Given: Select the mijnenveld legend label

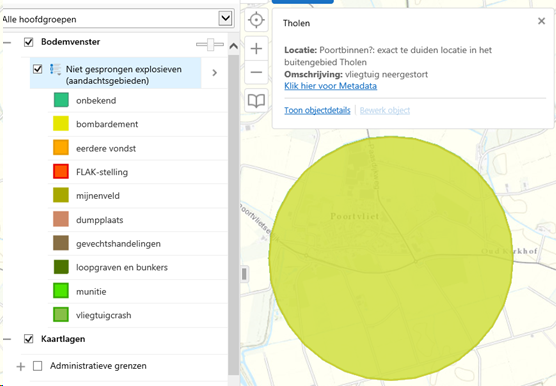Looking at the screenshot, I should coord(98,196).
